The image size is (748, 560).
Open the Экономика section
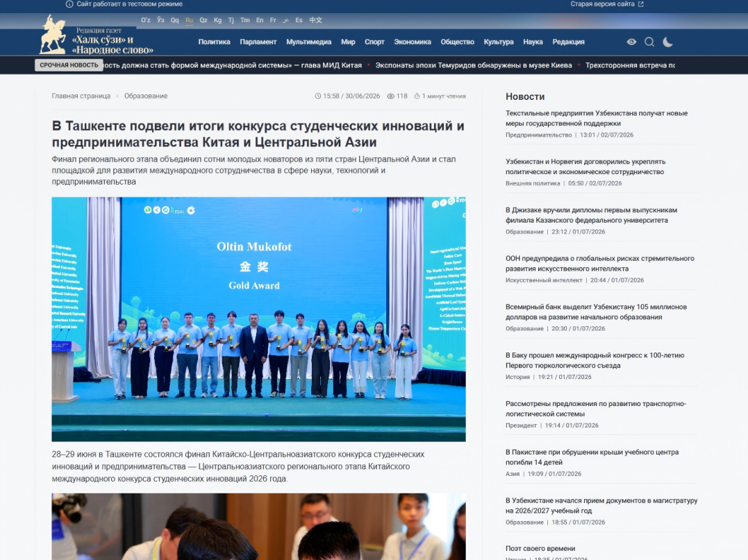pyautogui.click(x=413, y=42)
